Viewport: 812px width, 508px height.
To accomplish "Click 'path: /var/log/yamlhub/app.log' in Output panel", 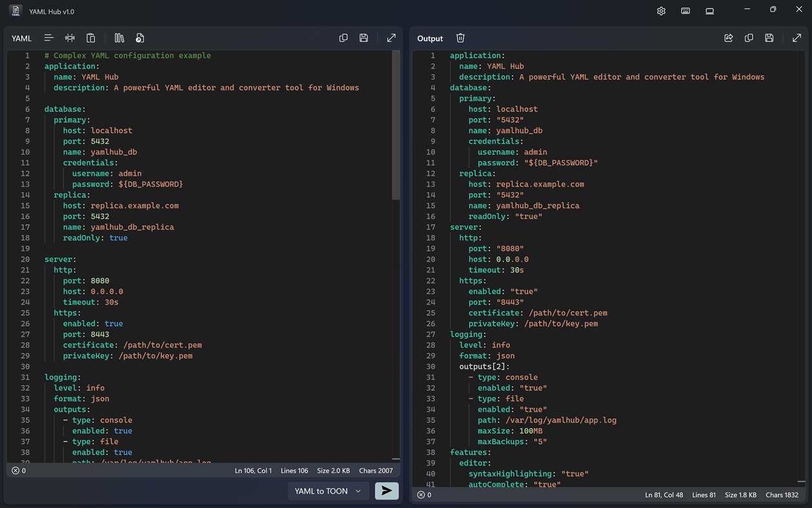I will point(547,420).
